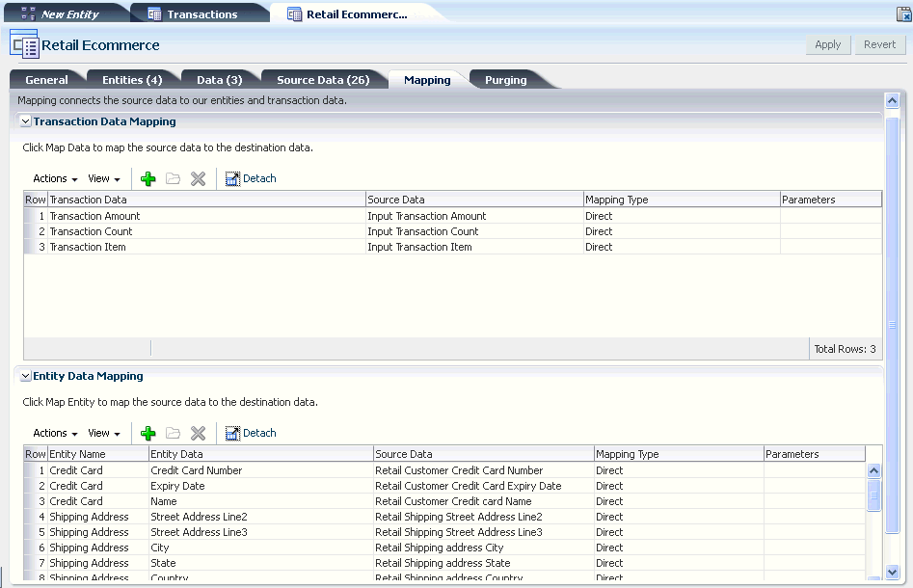Open folder icon in Transaction Data Mapping toolbar
This screenshot has width=913, height=588.
tap(173, 178)
